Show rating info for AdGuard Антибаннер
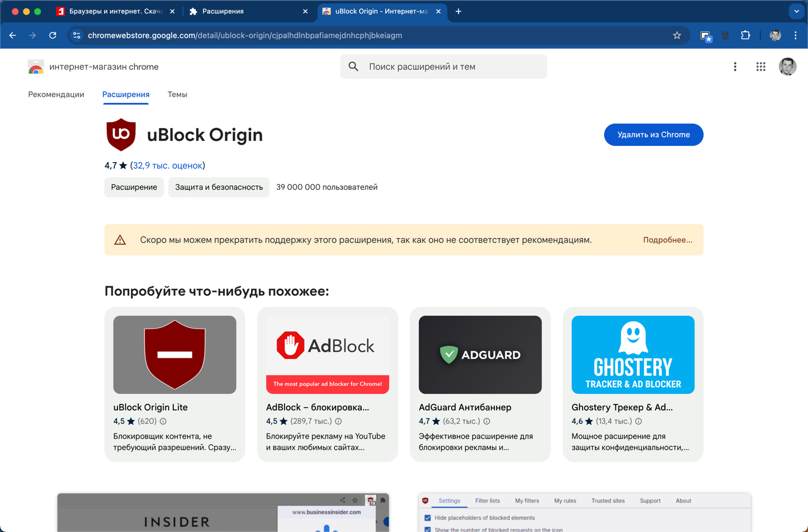This screenshot has width=808, height=532. 486,421
